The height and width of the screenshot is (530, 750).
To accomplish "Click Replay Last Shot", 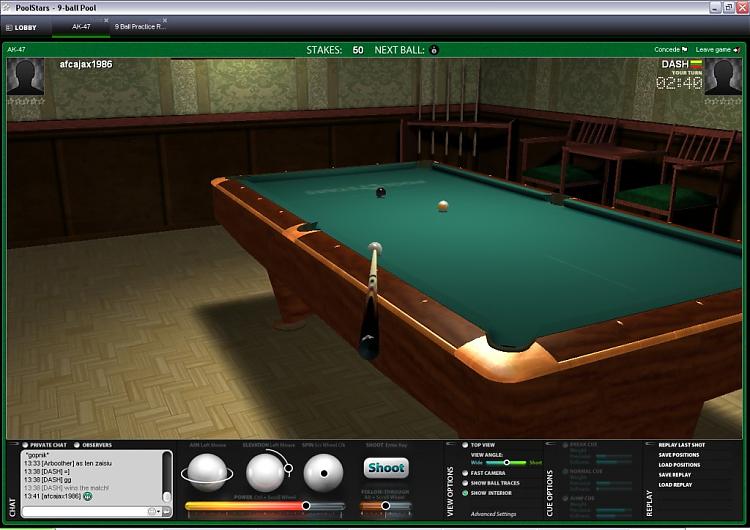I will (682, 445).
